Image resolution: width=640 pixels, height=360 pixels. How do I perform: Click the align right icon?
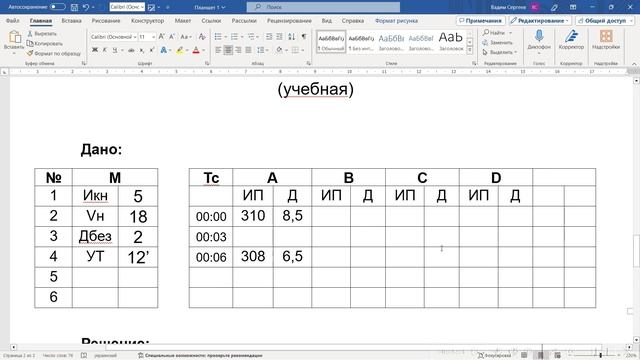click(x=238, y=50)
